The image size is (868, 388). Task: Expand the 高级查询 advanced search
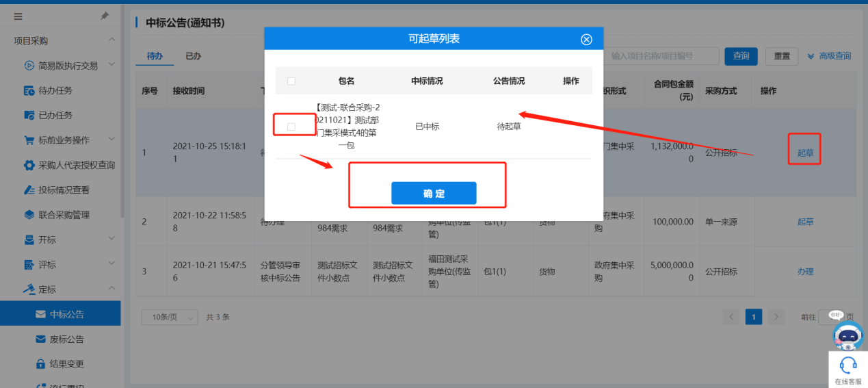[828, 56]
